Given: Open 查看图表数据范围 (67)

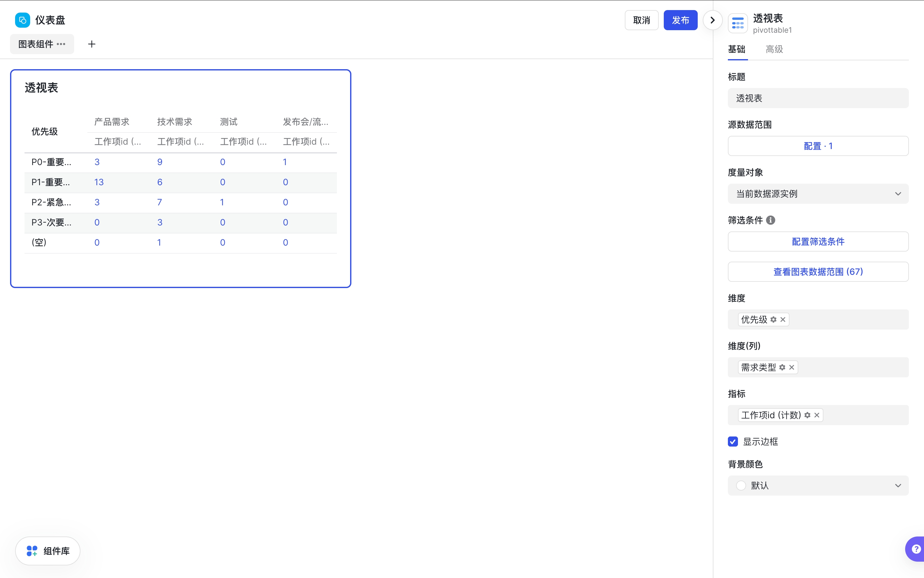Looking at the screenshot, I should tap(818, 272).
